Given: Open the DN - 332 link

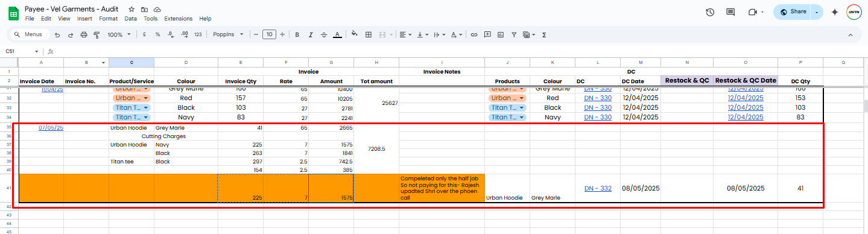Looking at the screenshot, I should point(598,188).
